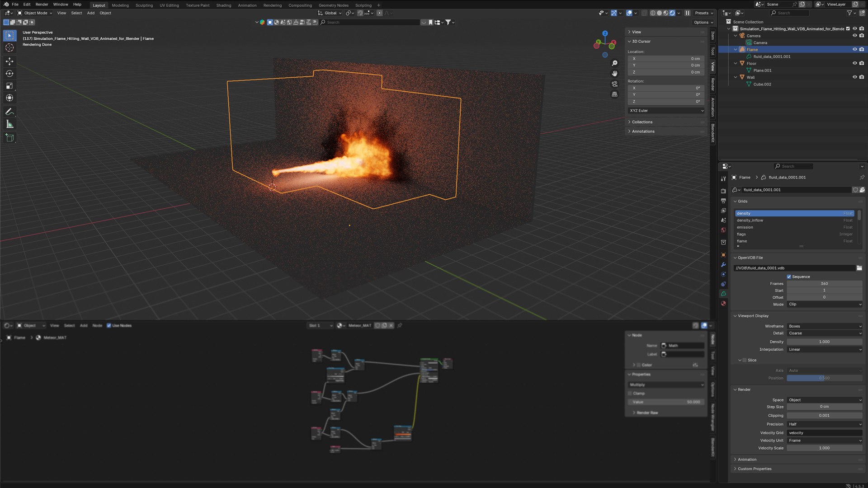This screenshot has width=868, height=488.
Task: Open the Object Mode dropdown
Action: [35, 13]
